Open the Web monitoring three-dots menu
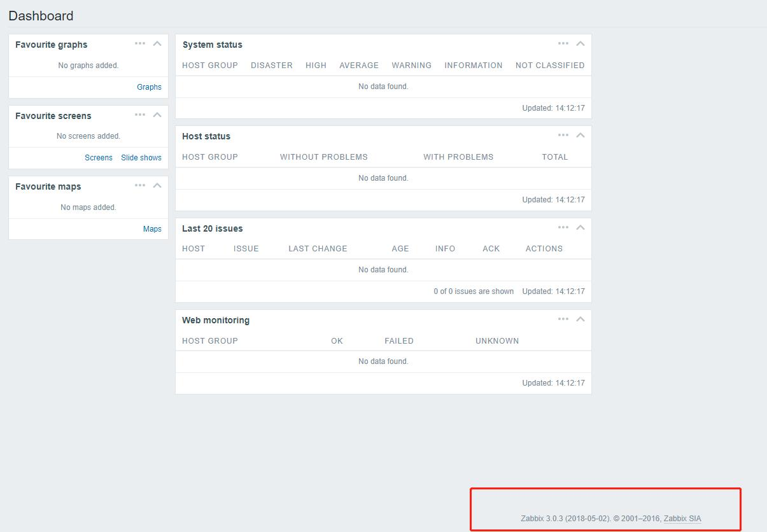The height and width of the screenshot is (532, 767). pyautogui.click(x=563, y=319)
